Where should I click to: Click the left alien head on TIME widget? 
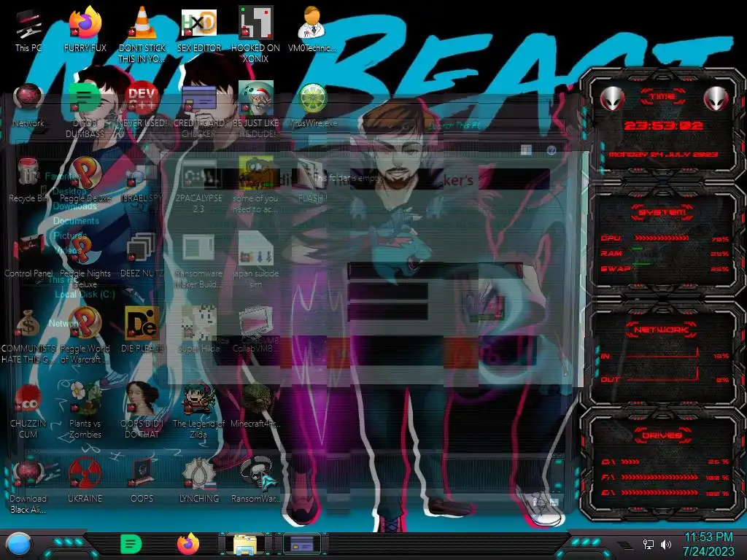tap(612, 99)
